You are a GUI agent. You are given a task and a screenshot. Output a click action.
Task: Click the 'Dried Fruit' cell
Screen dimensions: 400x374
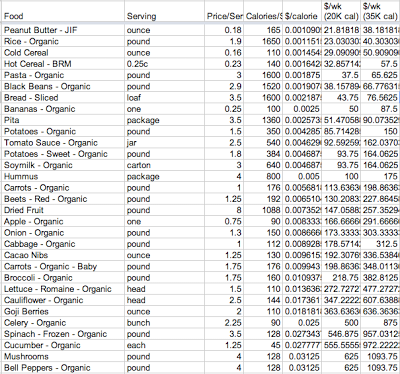click(63, 210)
